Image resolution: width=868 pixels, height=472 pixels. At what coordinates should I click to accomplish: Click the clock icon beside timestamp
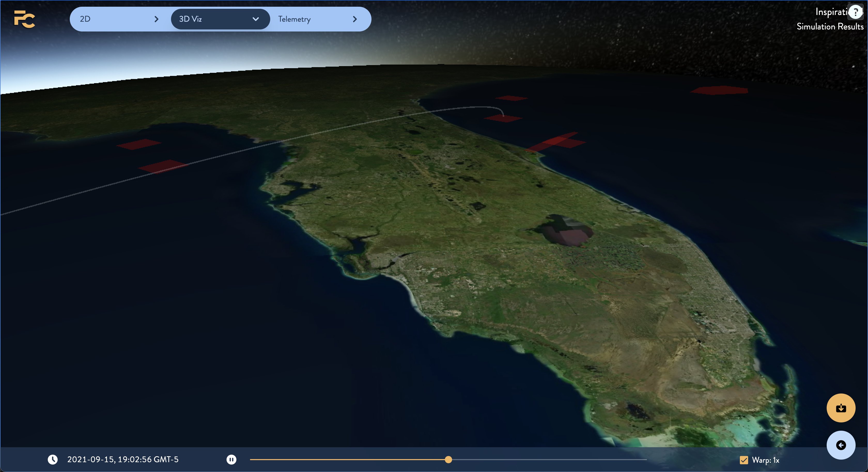[x=52, y=460]
